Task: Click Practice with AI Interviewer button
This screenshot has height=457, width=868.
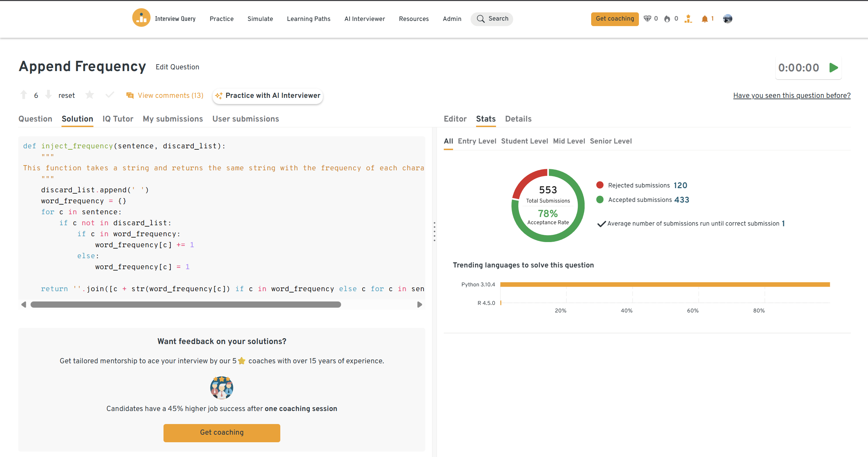Action: 268,95
